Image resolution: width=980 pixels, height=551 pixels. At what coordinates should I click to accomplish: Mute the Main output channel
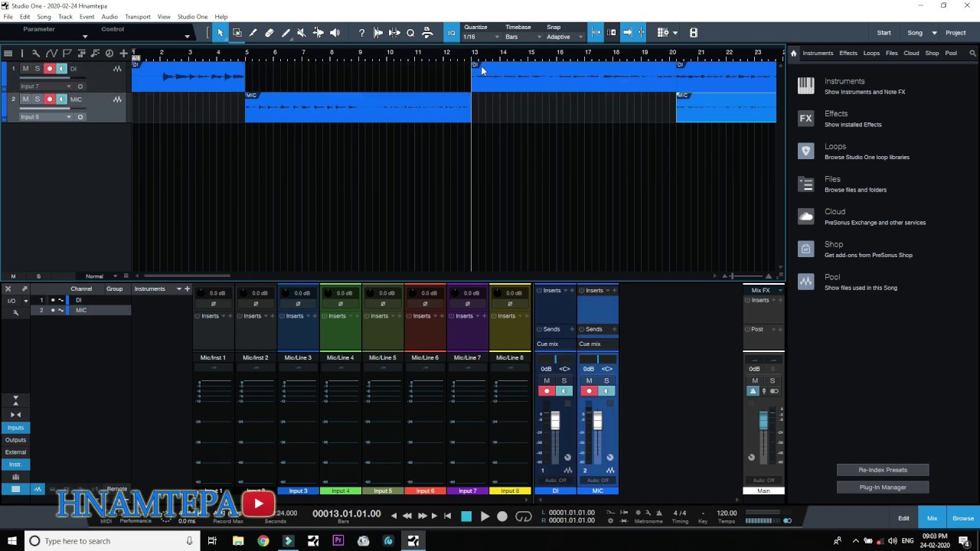pos(755,380)
